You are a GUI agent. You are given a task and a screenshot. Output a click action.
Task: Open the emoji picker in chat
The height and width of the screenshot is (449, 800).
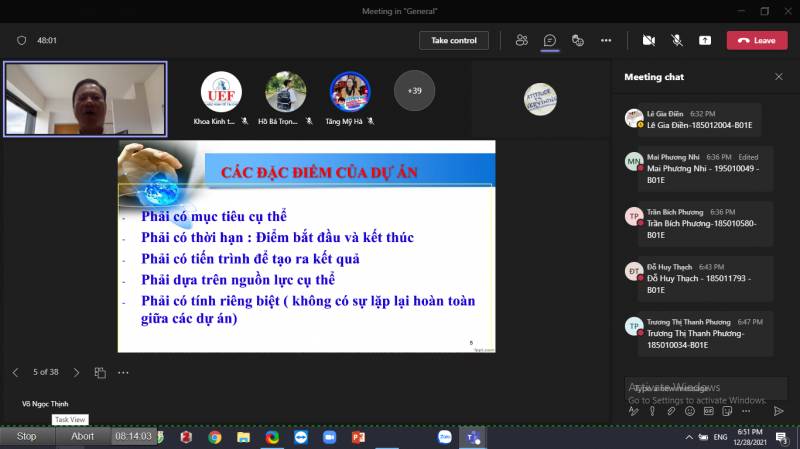(x=690, y=411)
